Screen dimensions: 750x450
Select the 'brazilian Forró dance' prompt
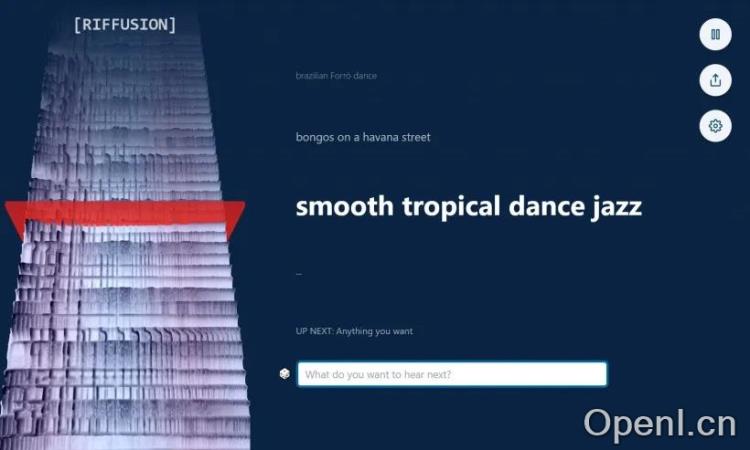[336, 76]
